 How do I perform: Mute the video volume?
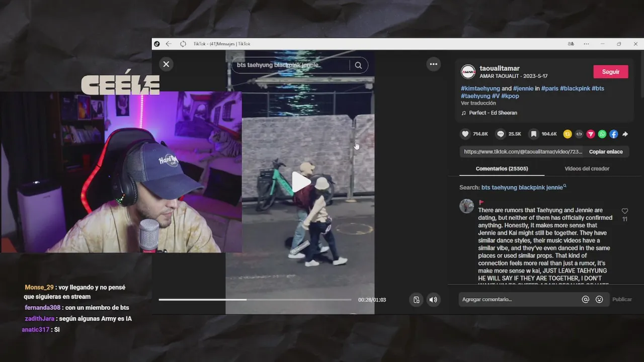433,300
